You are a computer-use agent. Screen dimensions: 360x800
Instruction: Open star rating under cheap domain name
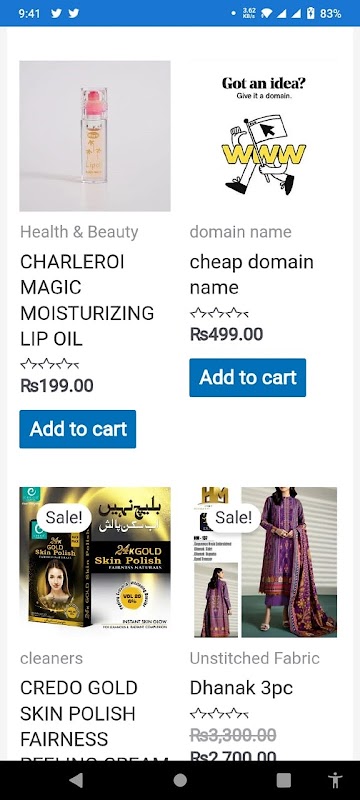point(219,313)
